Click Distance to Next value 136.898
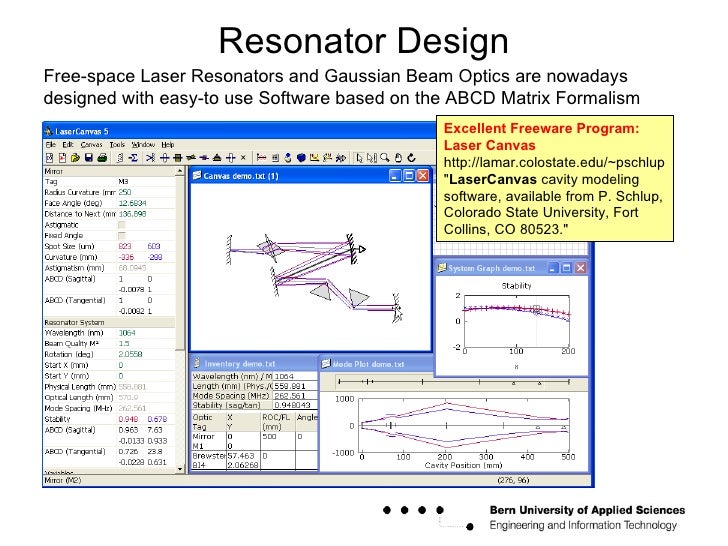 [x=132, y=214]
